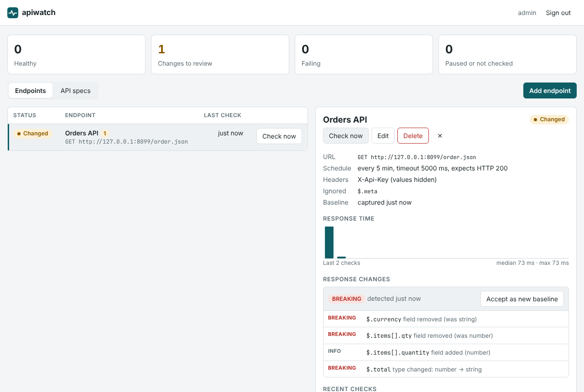Open the admin user link

pyautogui.click(x=527, y=13)
